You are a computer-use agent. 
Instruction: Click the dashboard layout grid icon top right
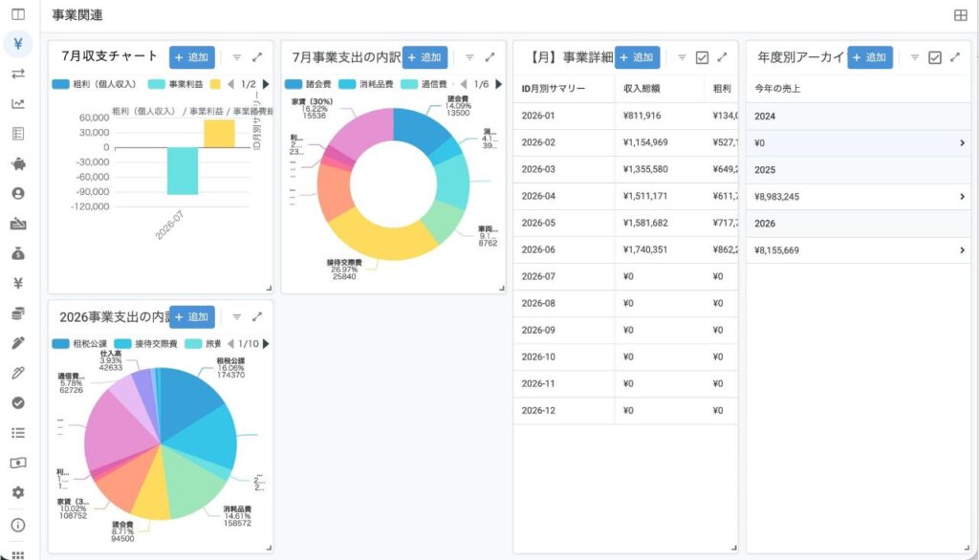click(x=960, y=15)
